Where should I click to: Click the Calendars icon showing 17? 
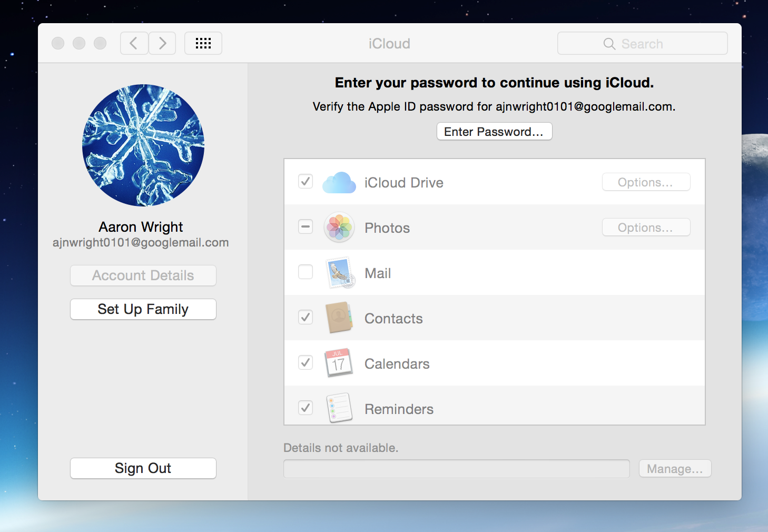[x=339, y=363]
